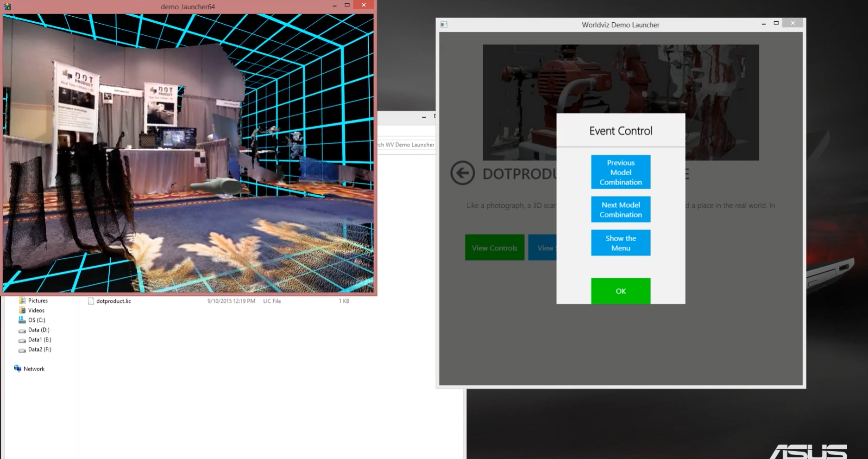Click the Event Control dialog title

(x=621, y=131)
